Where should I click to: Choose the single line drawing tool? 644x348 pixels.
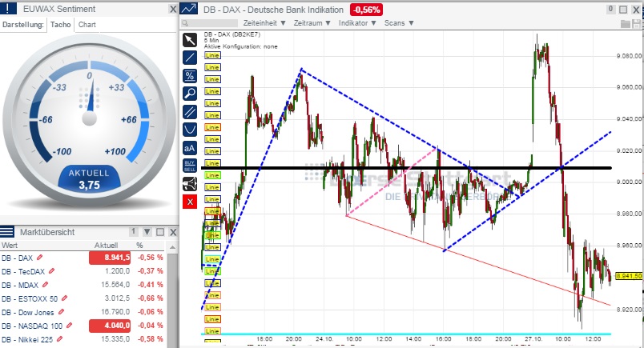(x=189, y=58)
